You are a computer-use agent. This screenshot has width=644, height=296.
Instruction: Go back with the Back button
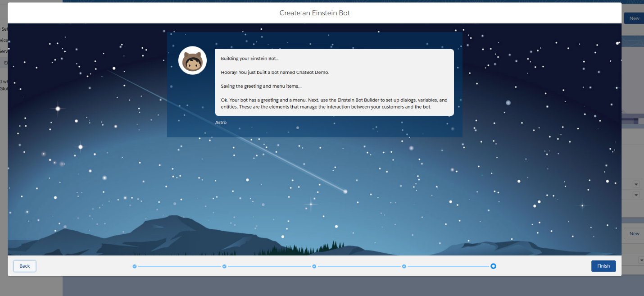coord(25,266)
